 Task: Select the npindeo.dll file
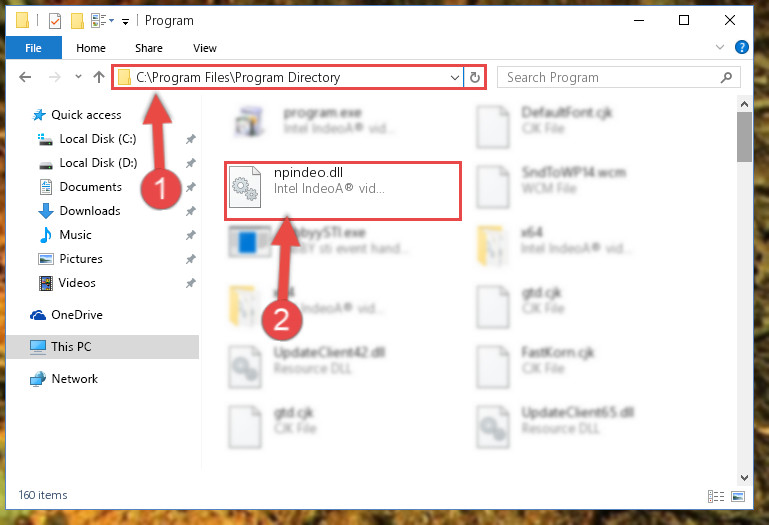click(x=343, y=191)
